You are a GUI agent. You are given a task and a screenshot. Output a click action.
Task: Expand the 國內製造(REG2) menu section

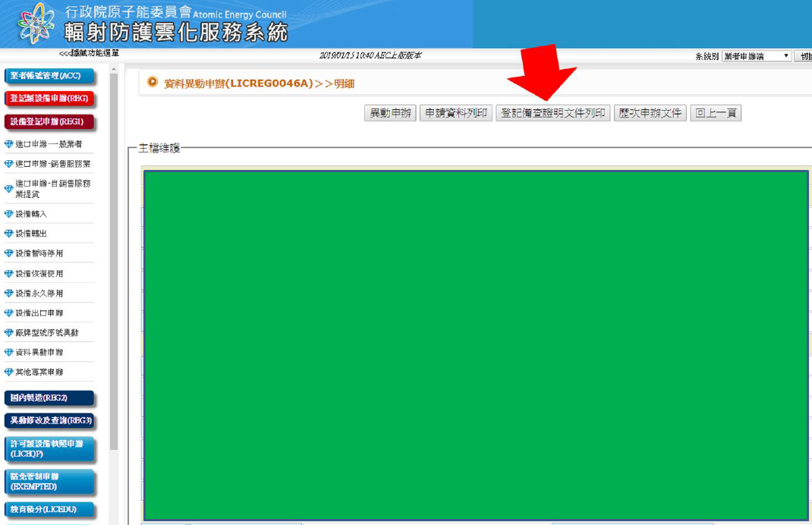49,398
